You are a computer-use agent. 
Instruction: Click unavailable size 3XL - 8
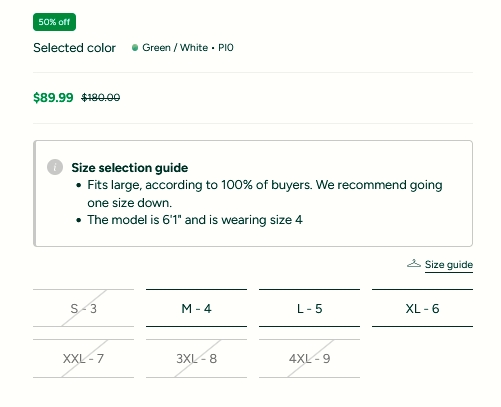pos(196,359)
